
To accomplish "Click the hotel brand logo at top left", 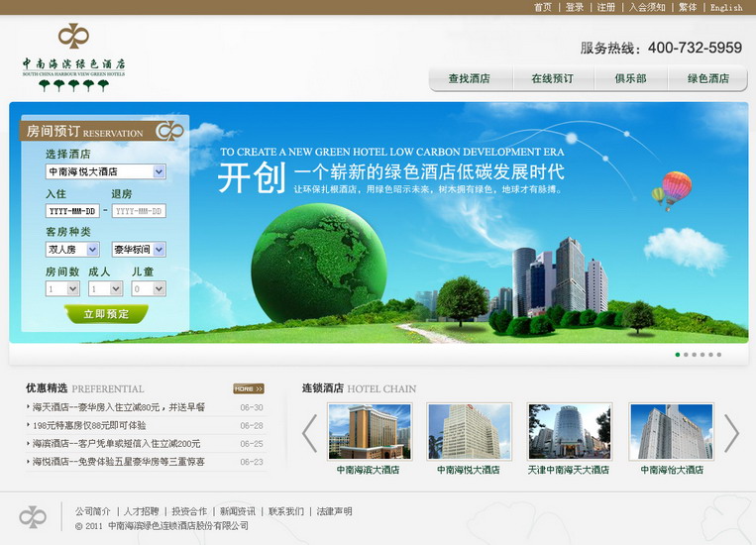I will point(73,56).
